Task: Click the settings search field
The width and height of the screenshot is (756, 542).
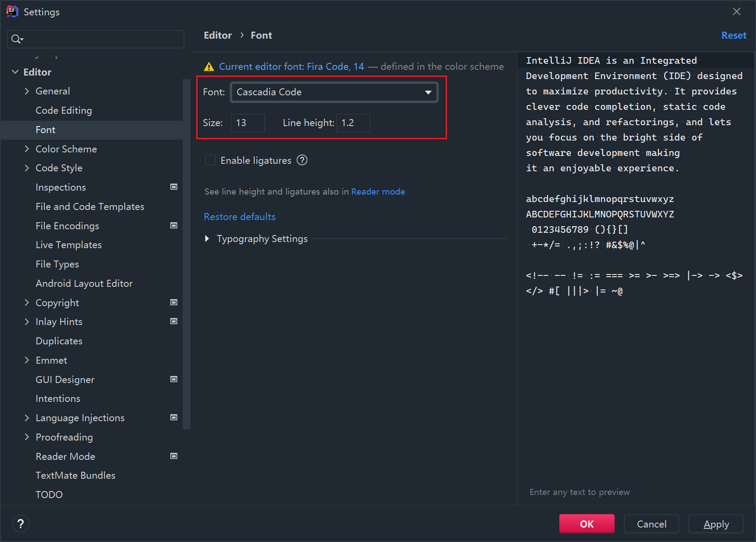Action: (96, 39)
